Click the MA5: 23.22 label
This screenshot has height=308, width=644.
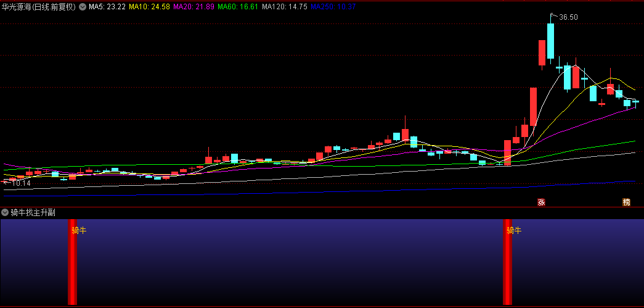coord(107,7)
